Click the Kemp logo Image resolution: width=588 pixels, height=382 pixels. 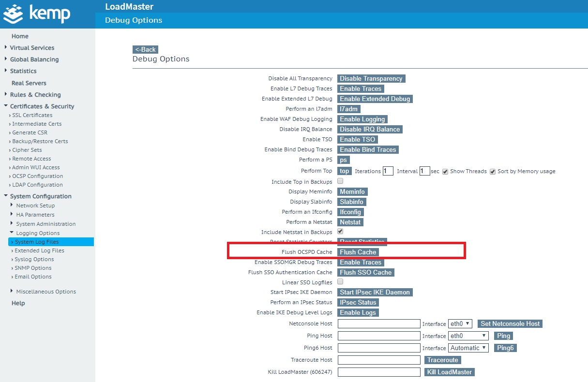(37, 14)
